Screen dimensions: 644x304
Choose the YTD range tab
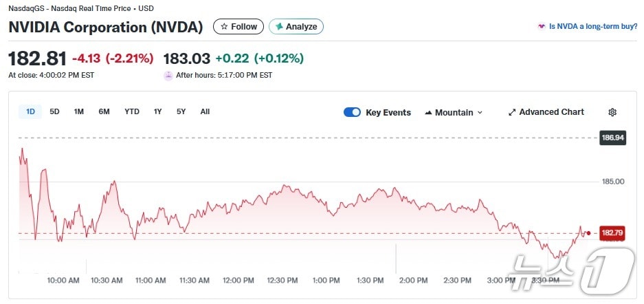132,111
